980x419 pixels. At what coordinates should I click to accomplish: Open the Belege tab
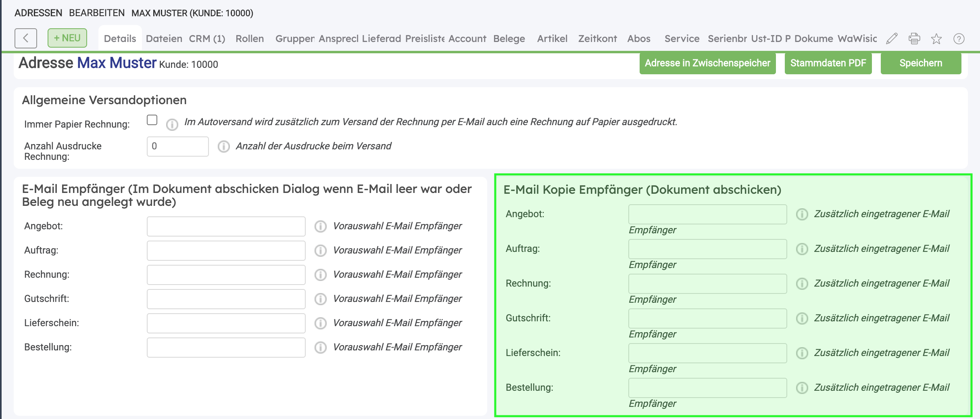coord(509,39)
